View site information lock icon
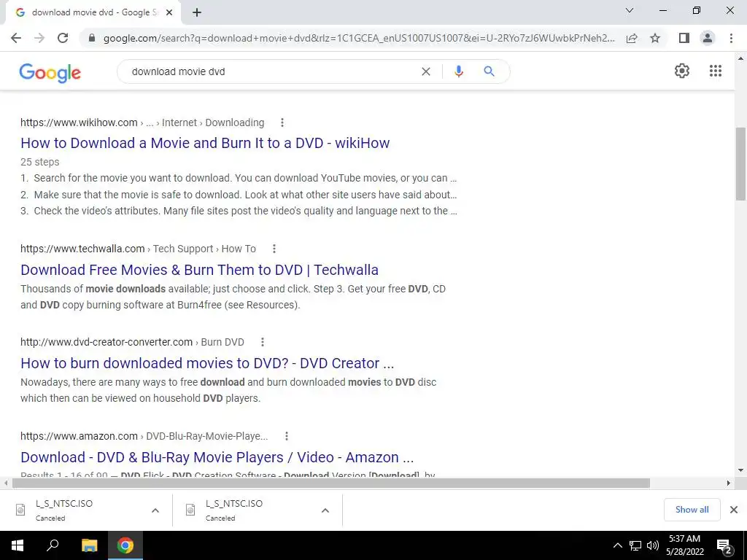747x560 pixels. pos(92,38)
